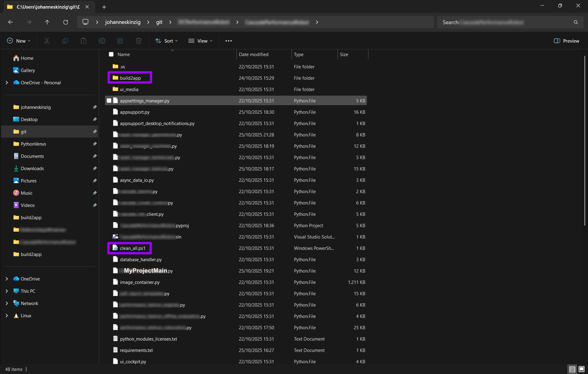This screenshot has height=374, width=588.
Task: Open the See more options menu
Action: [x=228, y=41]
